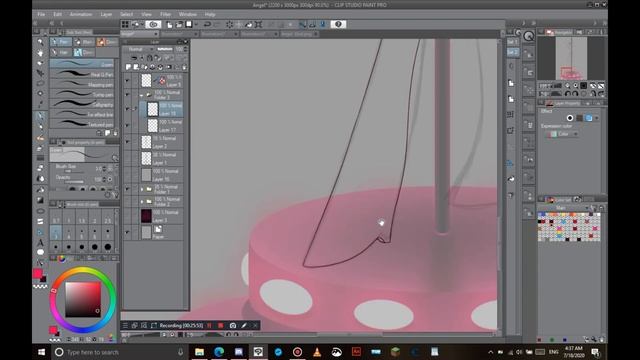640x360 pixels.
Task: Click the New raster layer icon
Action: click(129, 67)
